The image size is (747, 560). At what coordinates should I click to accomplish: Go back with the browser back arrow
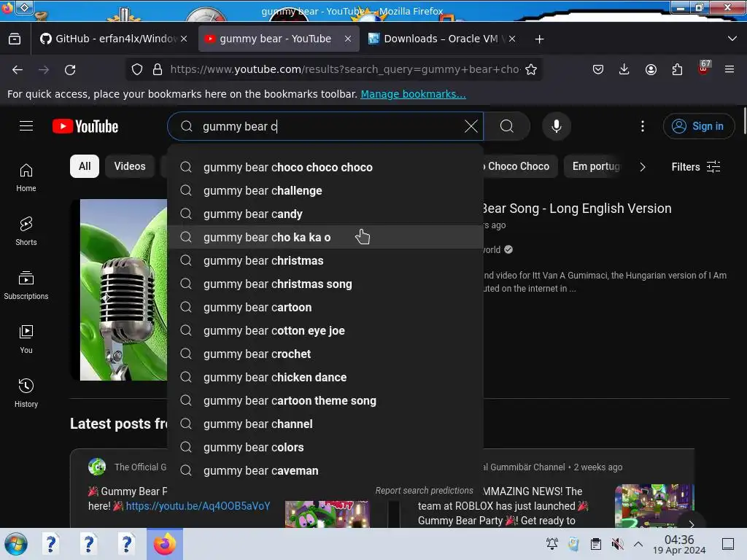coord(18,69)
